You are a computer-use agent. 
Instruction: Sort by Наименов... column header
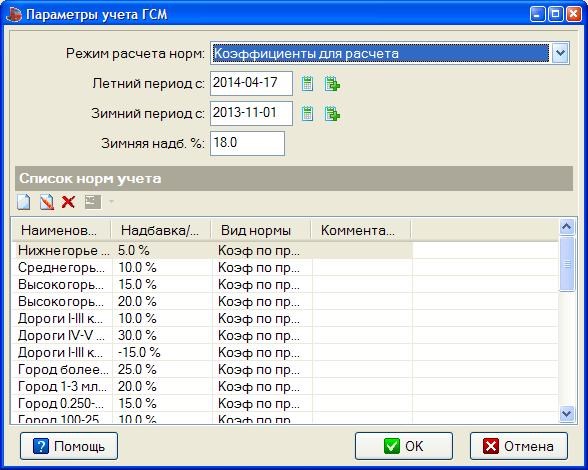point(61,230)
